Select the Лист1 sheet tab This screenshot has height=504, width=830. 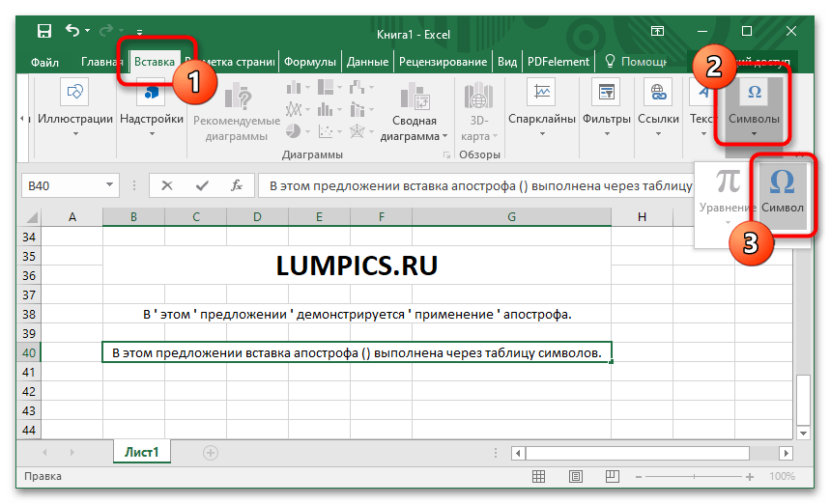[x=141, y=452]
